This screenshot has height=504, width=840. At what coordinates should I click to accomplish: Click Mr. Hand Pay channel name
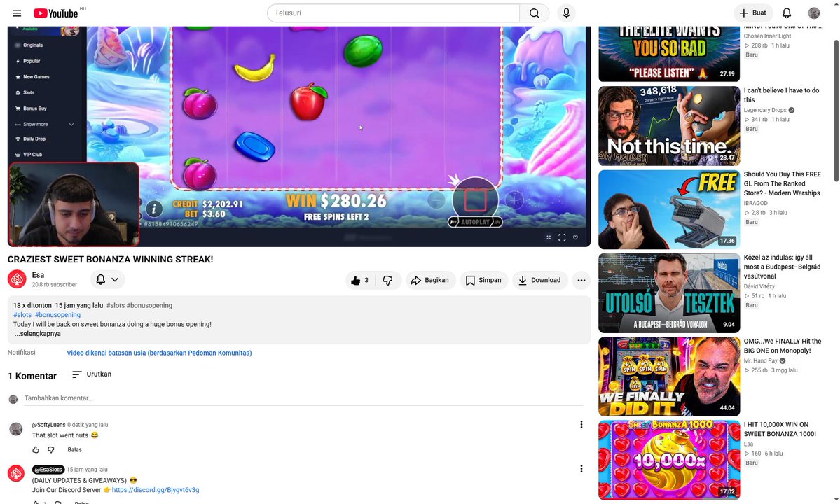click(761, 361)
